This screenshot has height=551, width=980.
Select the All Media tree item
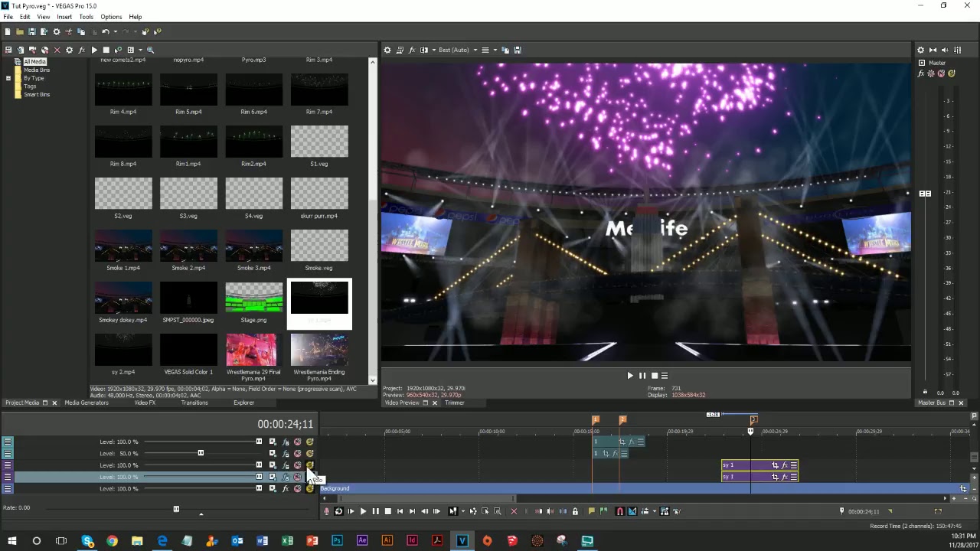(34, 61)
